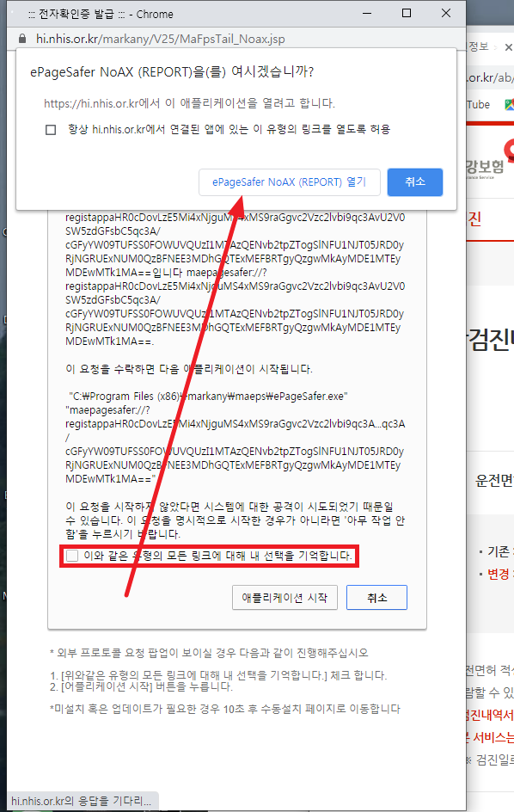Tick the 이와 같은 유형의 모든 링크 checkbox
Screen dimensions: 514x812
72,556
